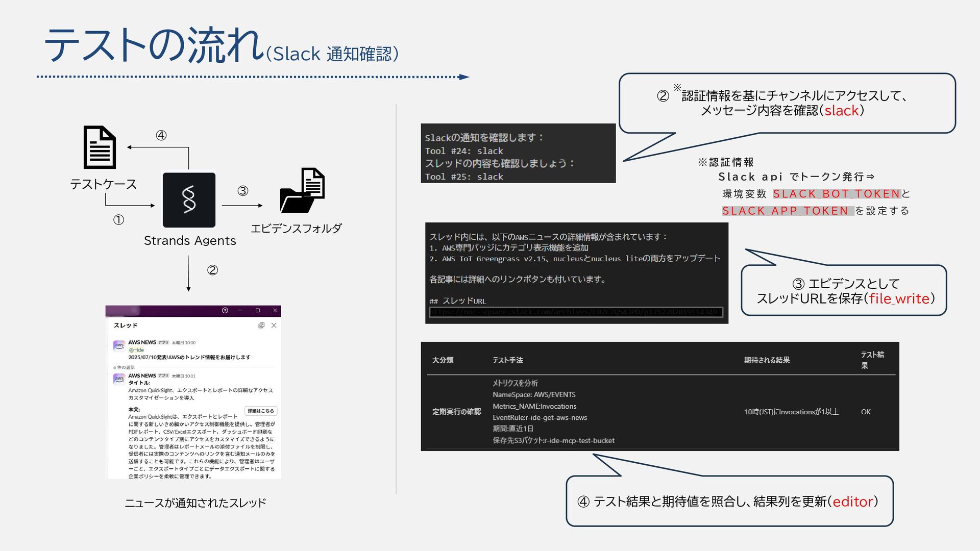Screen dimensions: 980x551
Task: Click the テストの流れ slide title
Action: (x=154, y=45)
